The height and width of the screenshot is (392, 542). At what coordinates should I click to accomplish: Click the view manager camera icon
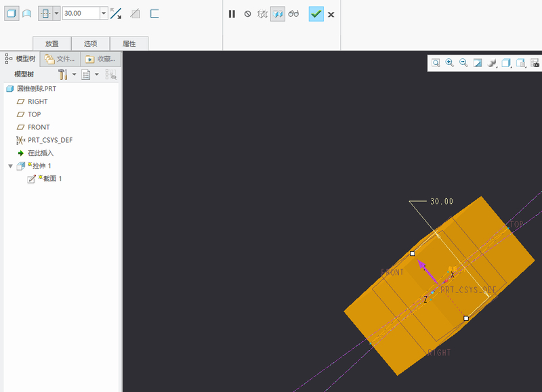pyautogui.click(x=535, y=63)
